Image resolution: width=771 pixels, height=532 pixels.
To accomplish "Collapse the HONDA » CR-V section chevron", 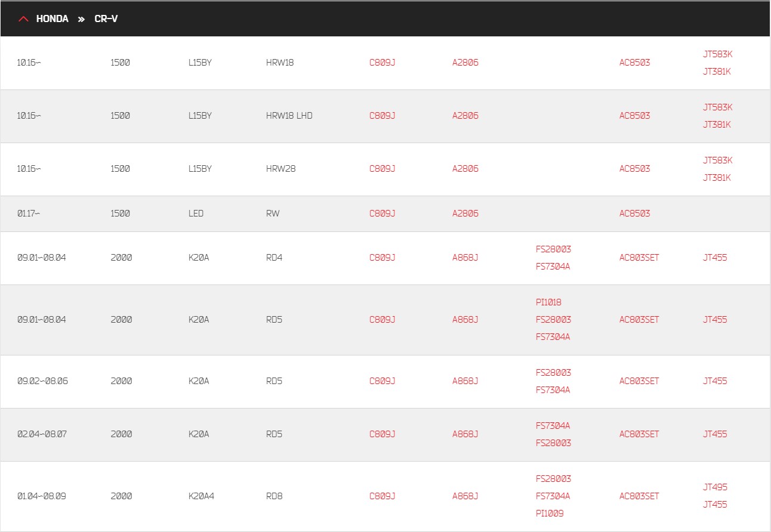I will coord(23,19).
